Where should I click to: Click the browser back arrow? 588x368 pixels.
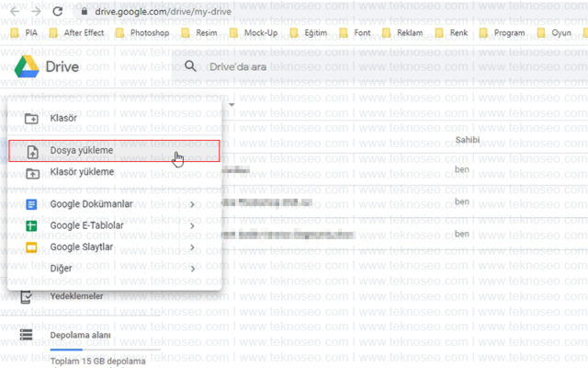click(15, 11)
